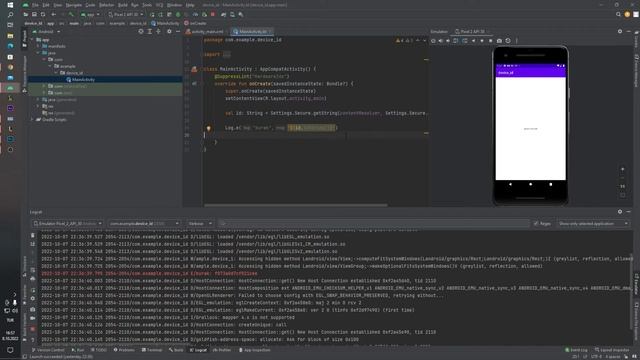Viewport: 640px width, 360px height.
Task: Open the Event Log button
Action: (576, 350)
